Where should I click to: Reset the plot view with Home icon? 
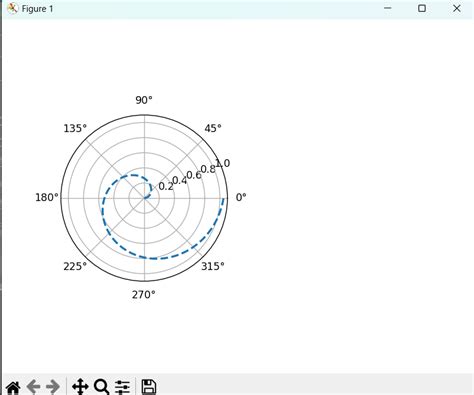[13, 388]
